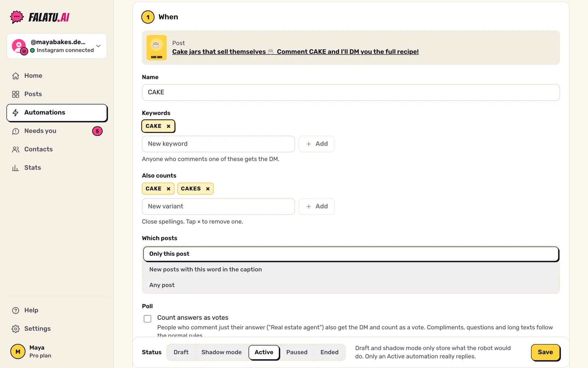The height and width of the screenshot is (368, 588).
Task: Go to Home in sidebar
Action: coord(57,76)
